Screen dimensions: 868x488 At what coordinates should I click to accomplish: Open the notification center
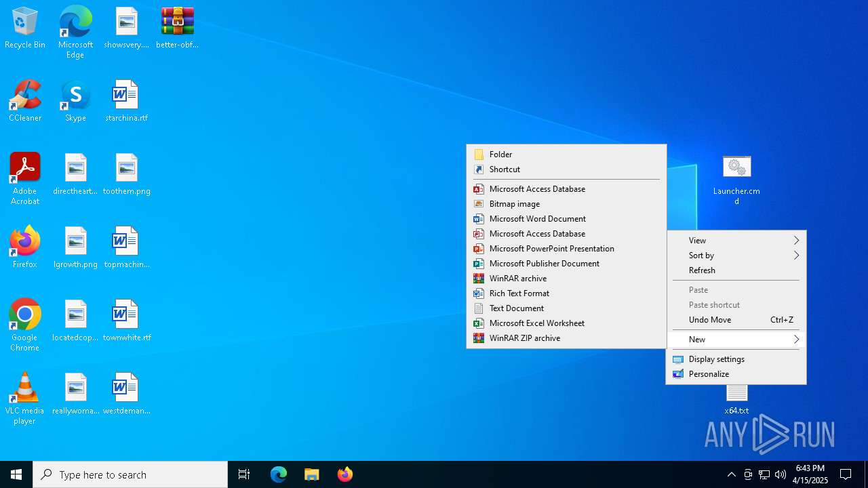846,474
